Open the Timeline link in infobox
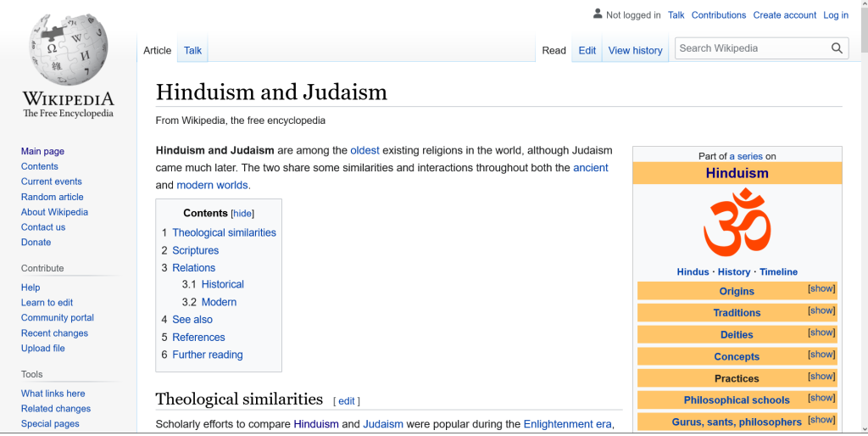This screenshot has height=436, width=868. (778, 272)
